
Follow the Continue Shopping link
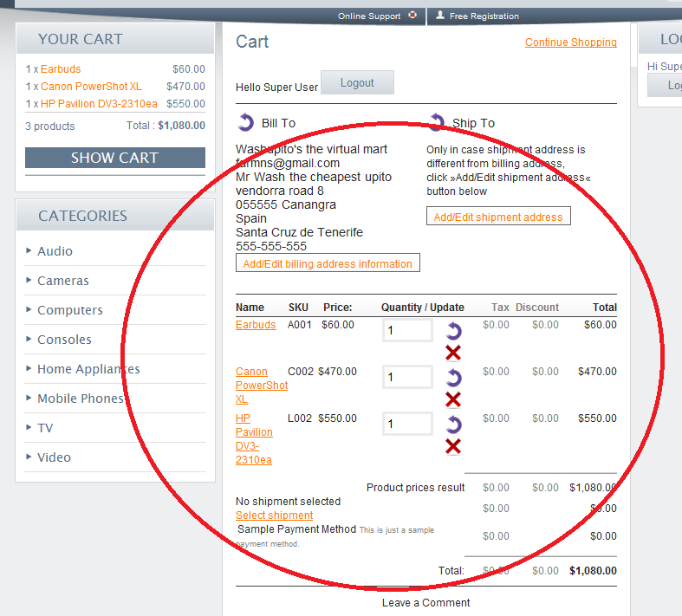pos(571,42)
